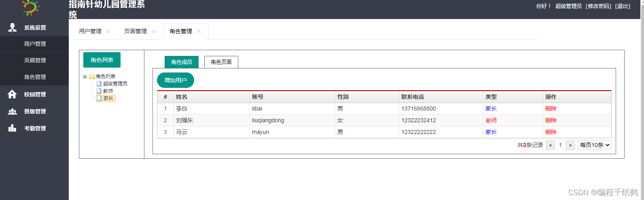Select 超级管理员 role in the tree
Screen dimensions: 644x200
coord(115,84)
